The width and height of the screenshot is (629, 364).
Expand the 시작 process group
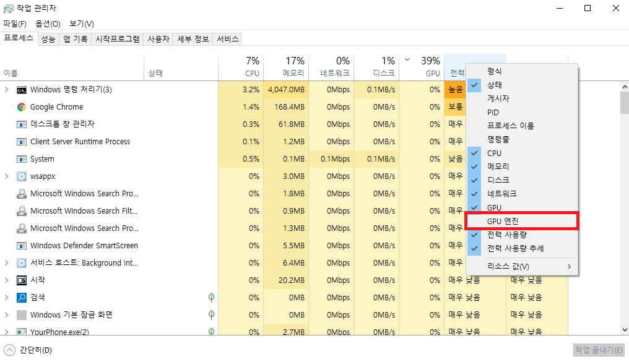tap(6, 280)
